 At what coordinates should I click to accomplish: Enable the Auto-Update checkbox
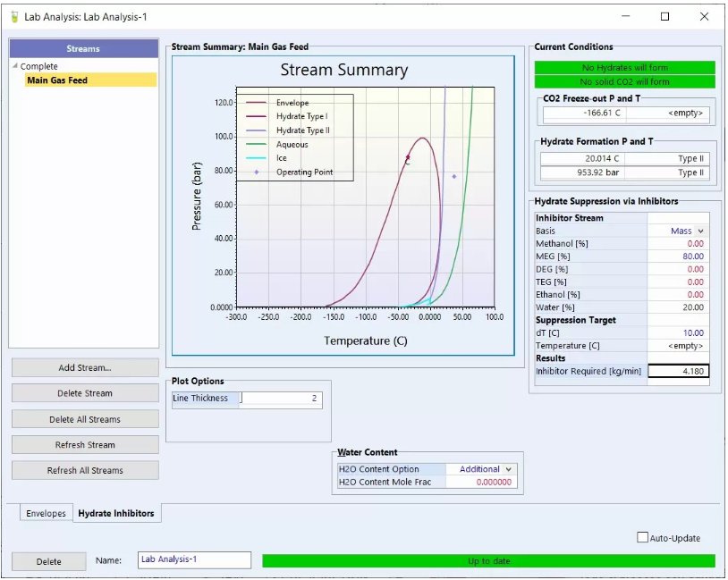click(x=642, y=538)
